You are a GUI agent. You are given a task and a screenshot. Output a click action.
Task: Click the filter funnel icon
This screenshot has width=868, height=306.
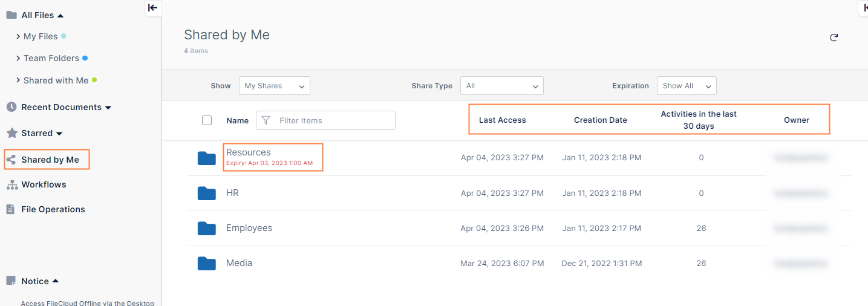266,120
